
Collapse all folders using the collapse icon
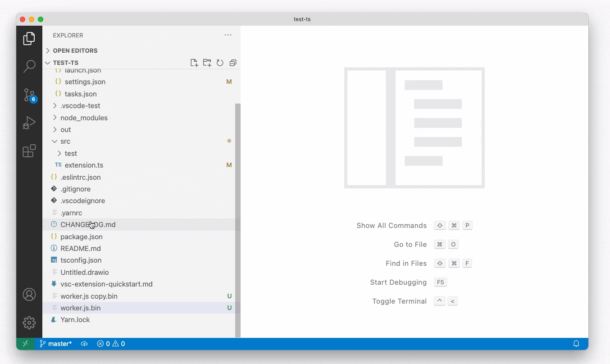tap(233, 63)
